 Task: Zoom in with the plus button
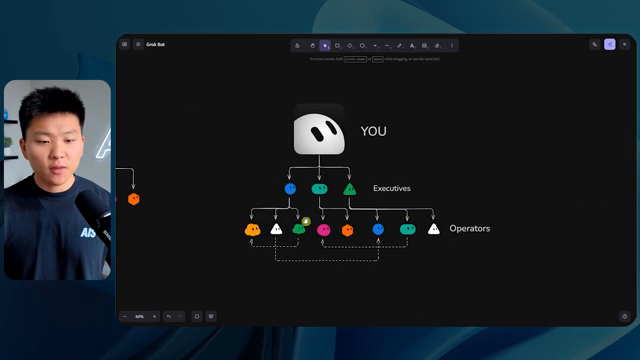coord(154,316)
